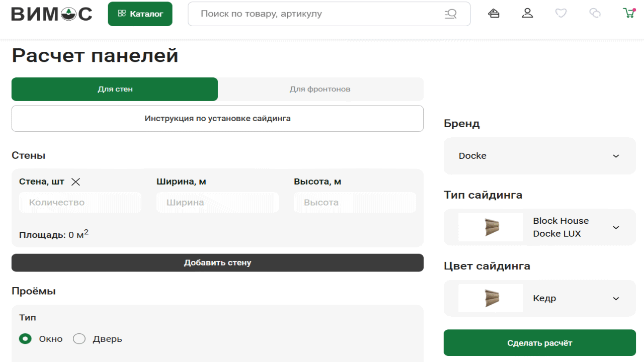Open the user account profile icon
Image resolution: width=644 pixels, height=362 pixels.
click(x=527, y=14)
